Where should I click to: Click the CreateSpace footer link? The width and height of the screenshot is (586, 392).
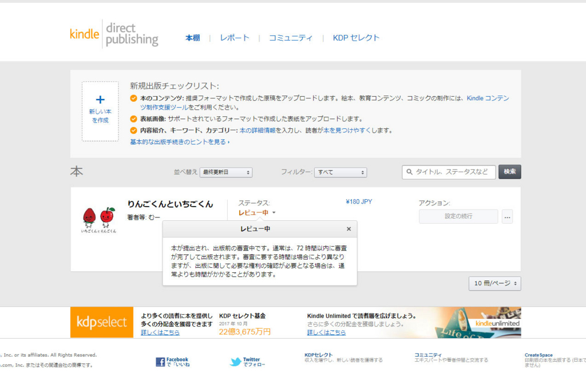coord(539,355)
